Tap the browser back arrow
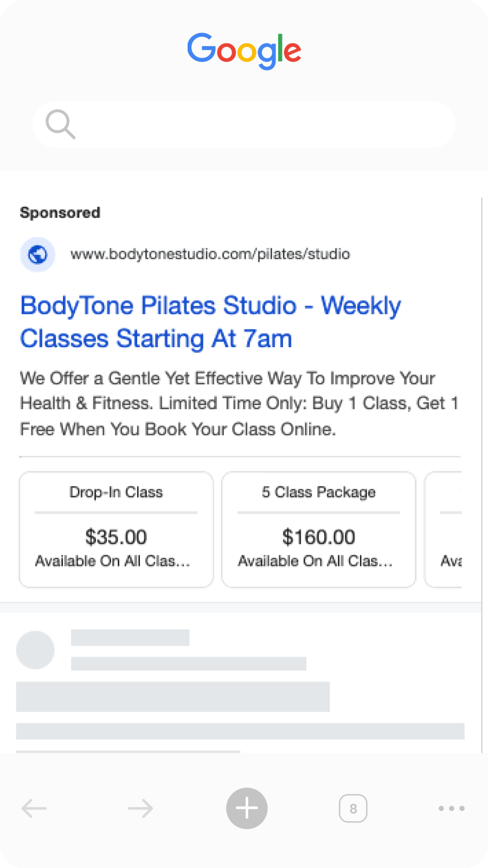Viewport: 488px width, 868px height. pos(34,808)
